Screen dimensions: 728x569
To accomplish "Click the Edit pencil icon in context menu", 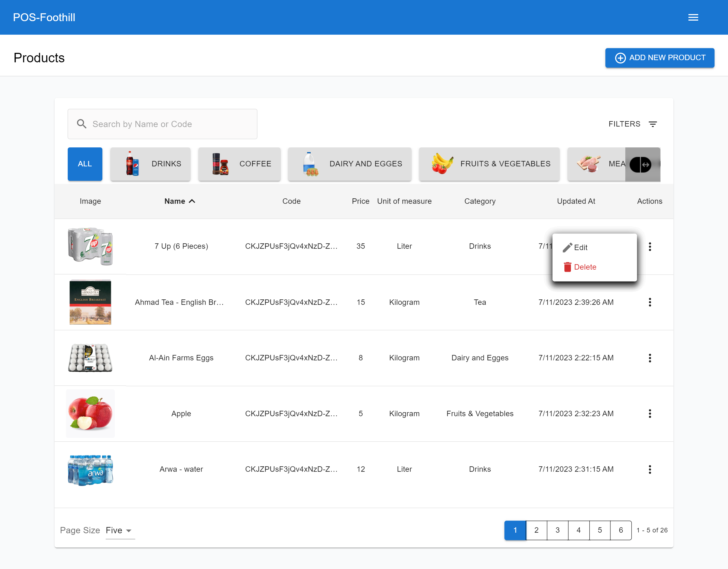I will tap(567, 247).
